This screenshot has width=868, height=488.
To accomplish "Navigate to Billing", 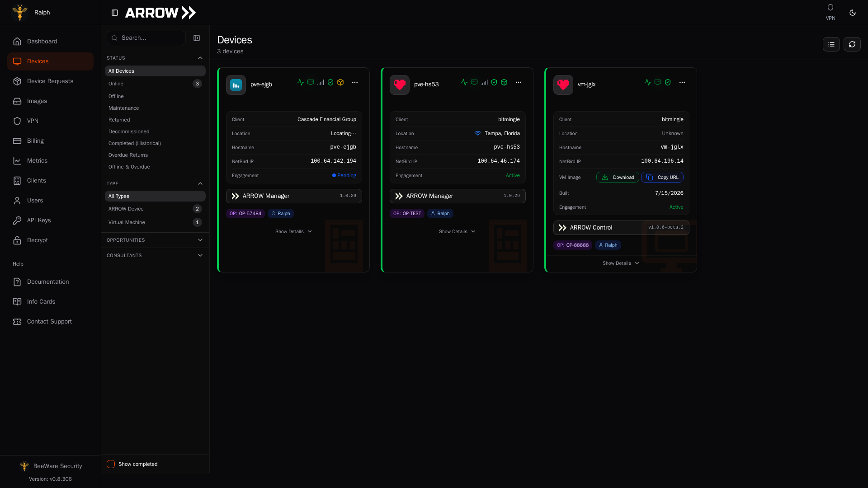I will pos(50,141).
